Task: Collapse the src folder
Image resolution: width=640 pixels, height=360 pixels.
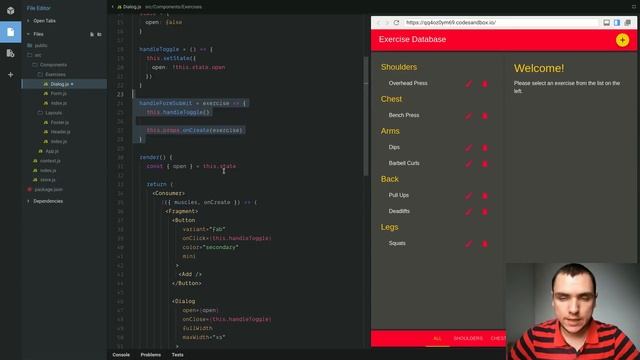Action: point(38,55)
